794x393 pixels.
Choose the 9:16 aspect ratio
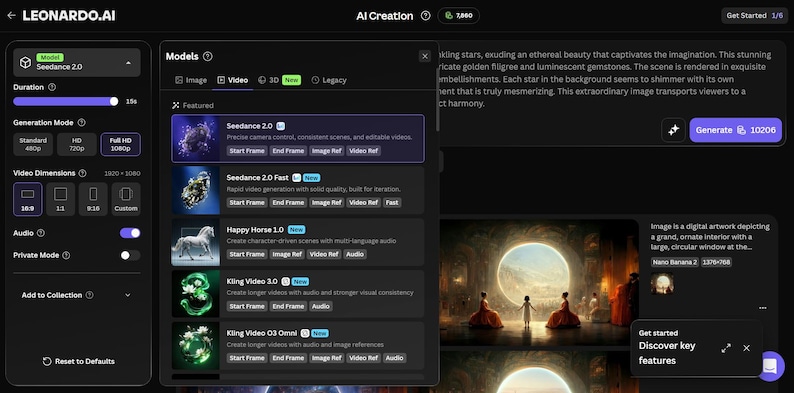click(93, 199)
